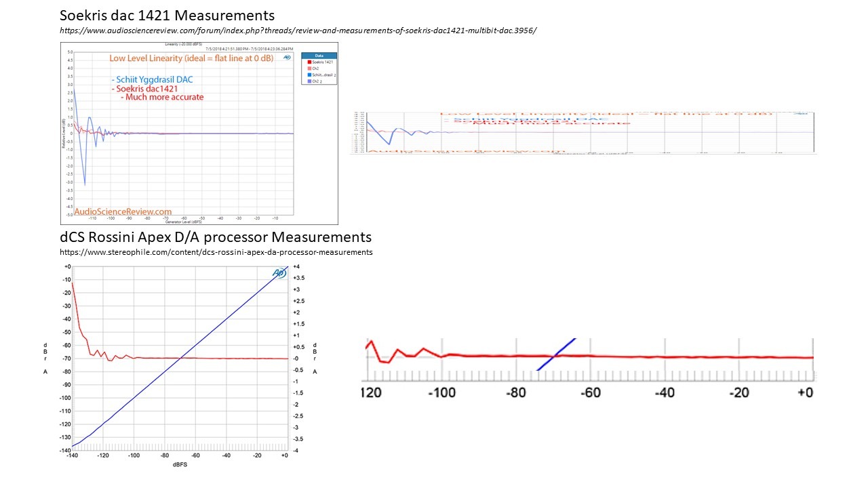This screenshot has width=868, height=488.
Task: Click the AP logo in the dCS chart
Action: [x=279, y=273]
